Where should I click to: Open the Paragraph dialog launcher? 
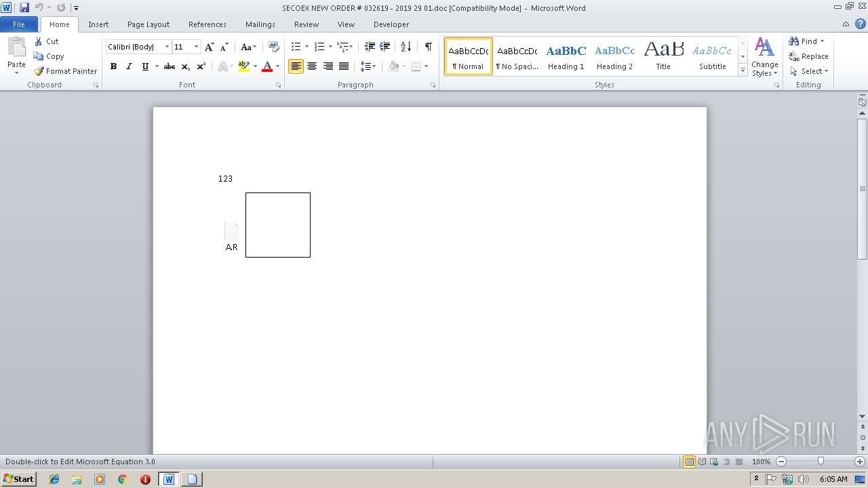tap(433, 85)
